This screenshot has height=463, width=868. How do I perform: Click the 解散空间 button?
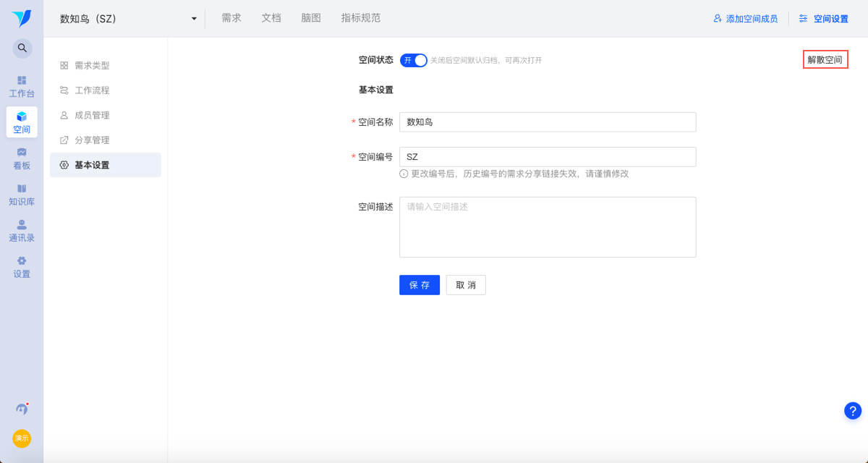825,60
